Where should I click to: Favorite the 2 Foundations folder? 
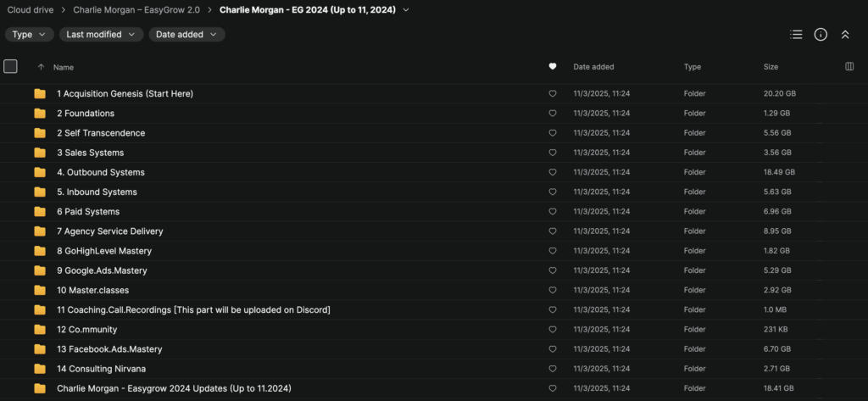[553, 114]
